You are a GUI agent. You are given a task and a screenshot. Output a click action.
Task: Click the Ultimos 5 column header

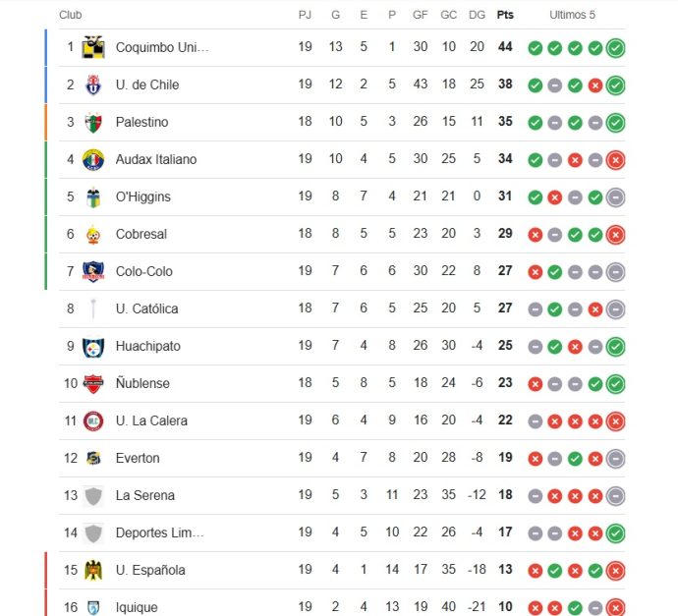[x=572, y=15]
